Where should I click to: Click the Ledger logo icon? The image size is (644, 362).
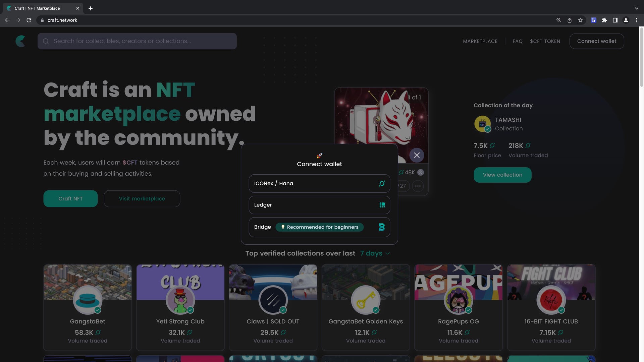coord(382,205)
